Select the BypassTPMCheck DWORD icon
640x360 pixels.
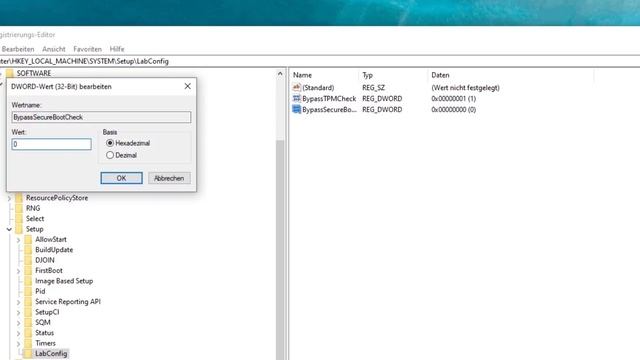[297, 98]
